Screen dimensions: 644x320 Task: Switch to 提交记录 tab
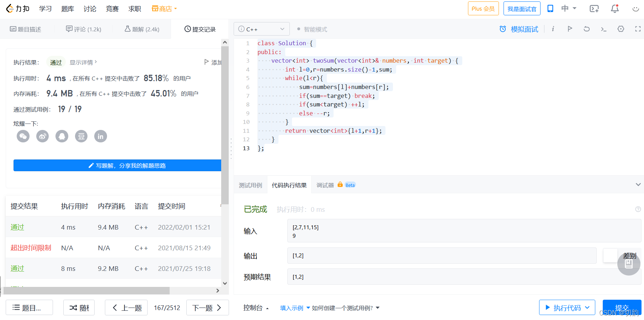[x=200, y=29]
